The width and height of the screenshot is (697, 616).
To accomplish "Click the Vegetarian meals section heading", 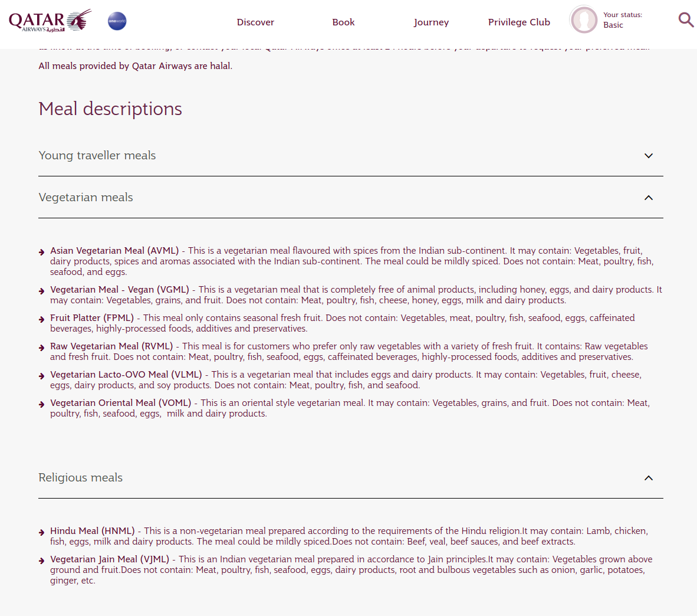I will pos(86,198).
